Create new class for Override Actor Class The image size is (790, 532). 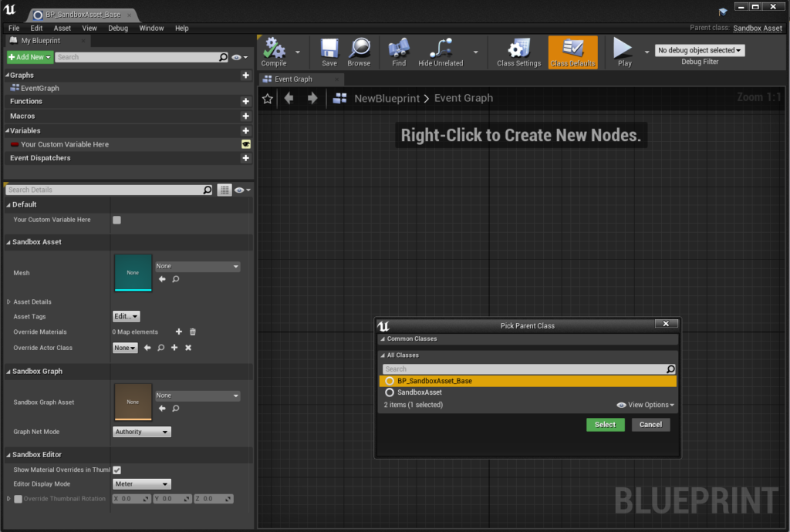174,348
